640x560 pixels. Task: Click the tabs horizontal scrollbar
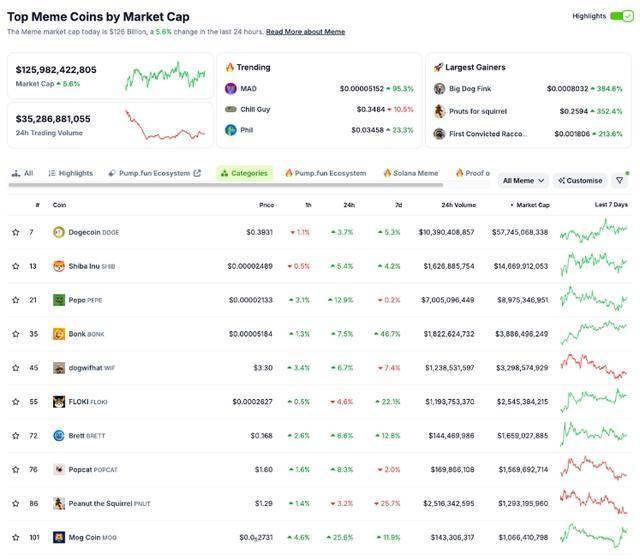(226, 185)
